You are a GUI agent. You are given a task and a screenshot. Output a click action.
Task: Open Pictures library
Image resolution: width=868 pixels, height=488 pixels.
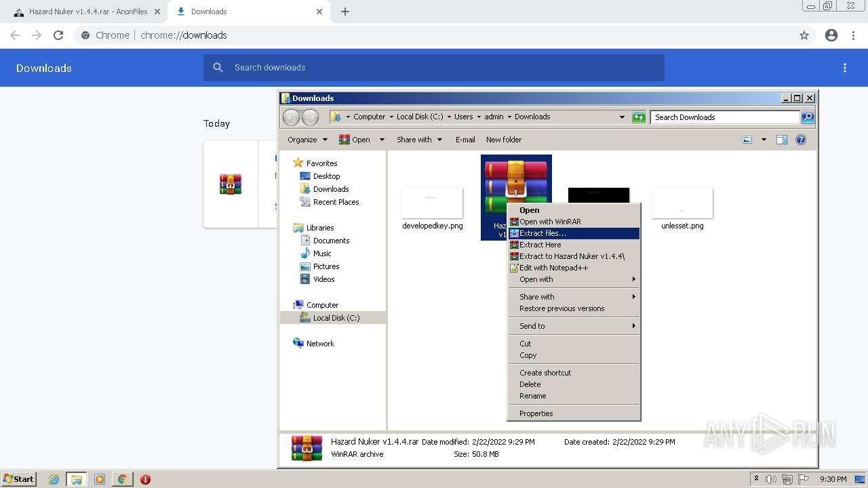pos(326,266)
